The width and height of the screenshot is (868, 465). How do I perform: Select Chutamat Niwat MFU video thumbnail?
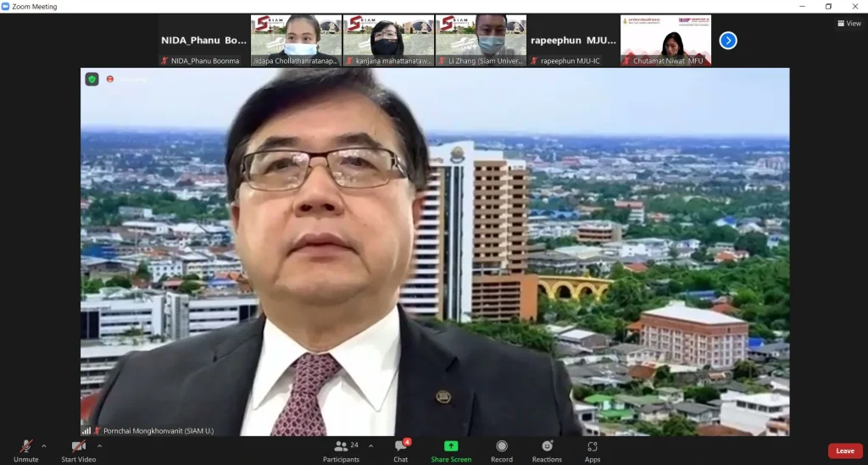(x=666, y=41)
